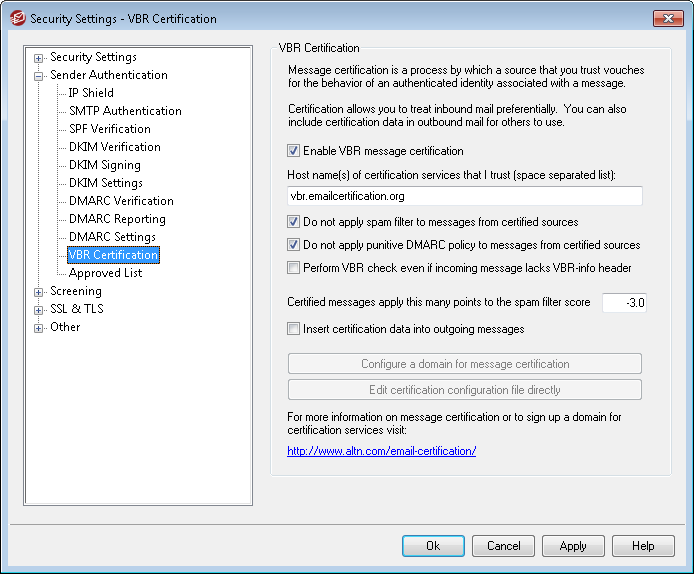Expand the Security Settings tree node
694x574 pixels.
(39, 57)
